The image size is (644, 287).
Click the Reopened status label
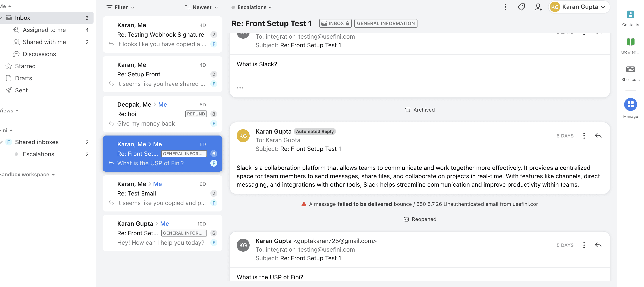click(420, 219)
